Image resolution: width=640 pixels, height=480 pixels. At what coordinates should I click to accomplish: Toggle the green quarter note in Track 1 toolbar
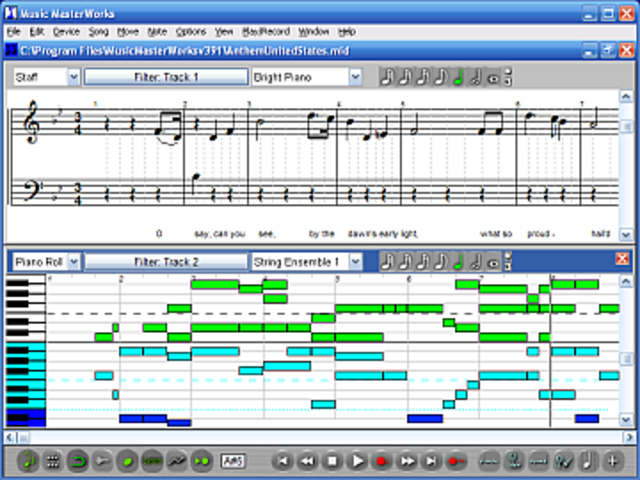coord(458,77)
